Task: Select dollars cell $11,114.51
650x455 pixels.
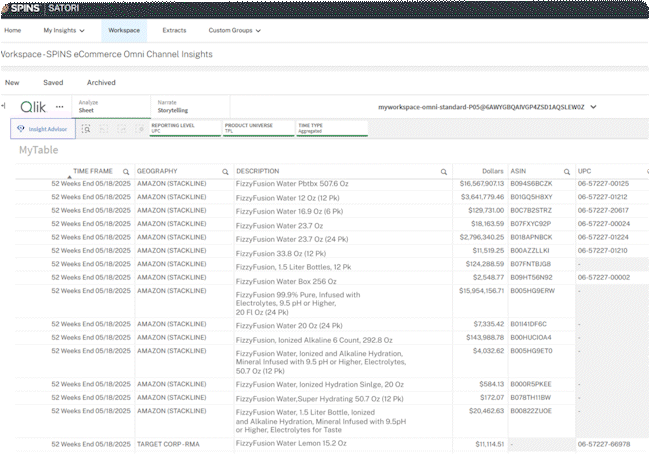Action: click(x=490, y=444)
